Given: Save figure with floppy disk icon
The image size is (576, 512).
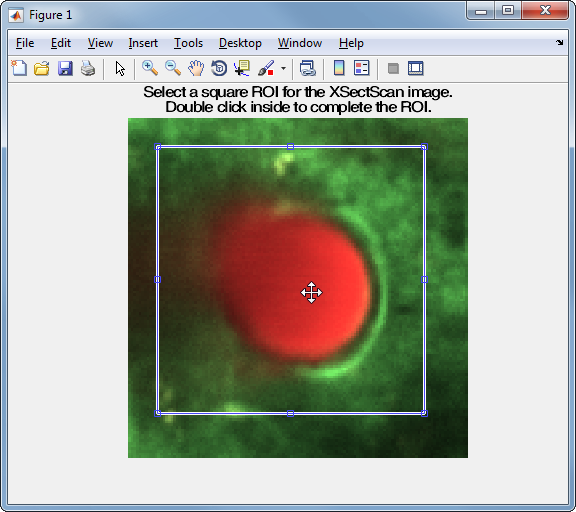Looking at the screenshot, I should pos(65,69).
